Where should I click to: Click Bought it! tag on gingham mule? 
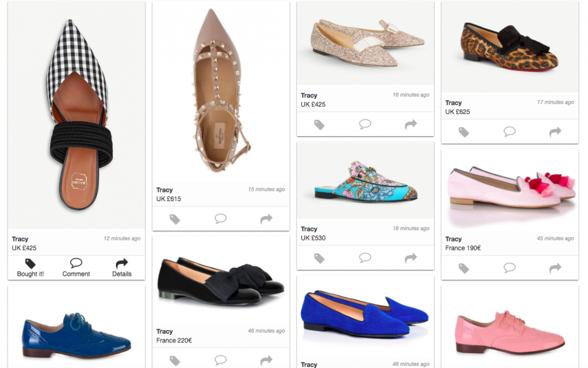pyautogui.click(x=30, y=267)
